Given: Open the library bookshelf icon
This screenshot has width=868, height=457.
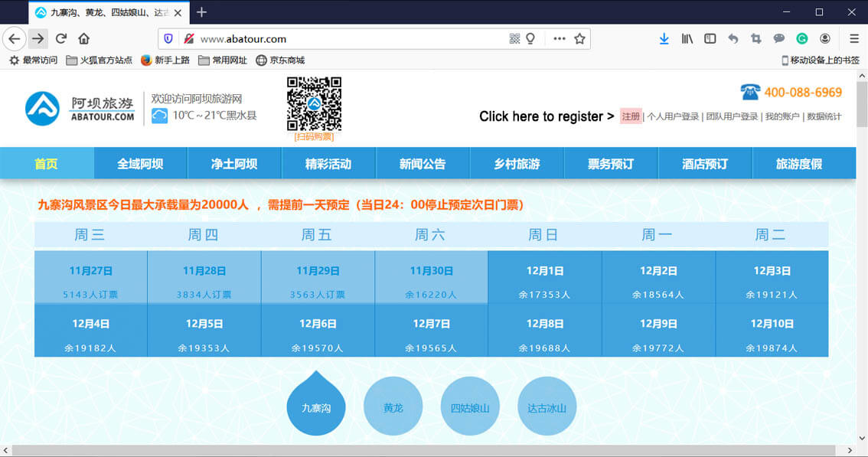Looking at the screenshot, I should pyautogui.click(x=687, y=39).
